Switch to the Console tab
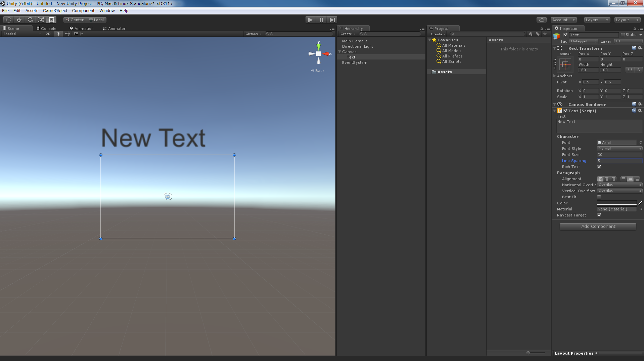Viewport: 644px width, 361px height. pos(46,29)
